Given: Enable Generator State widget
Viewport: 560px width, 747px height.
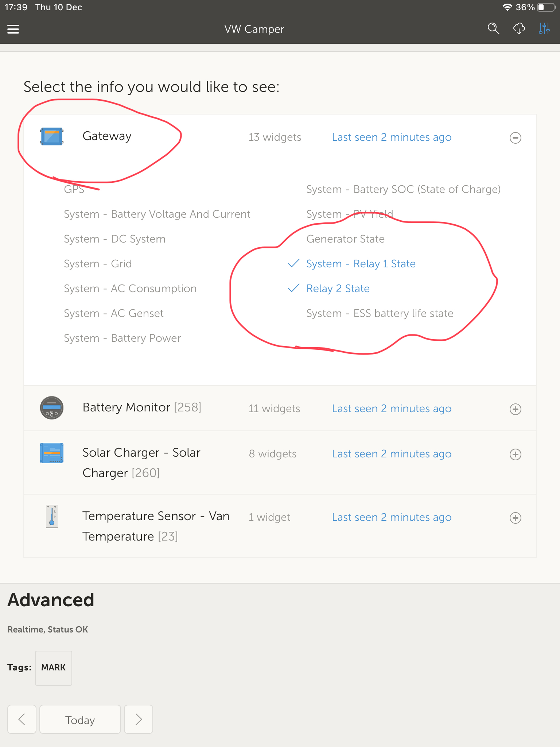Looking at the screenshot, I should tap(345, 239).
